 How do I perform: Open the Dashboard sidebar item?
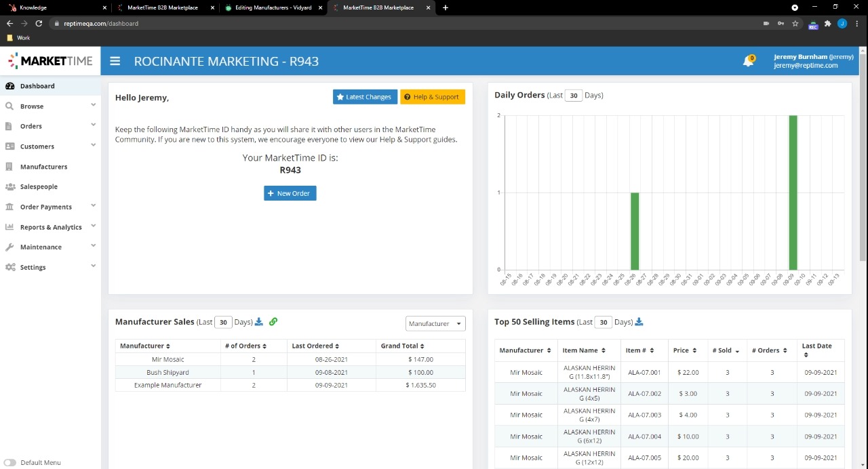(50, 86)
